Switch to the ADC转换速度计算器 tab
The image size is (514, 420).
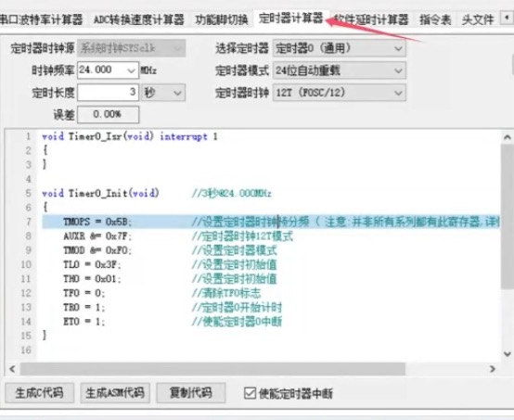pos(138,20)
